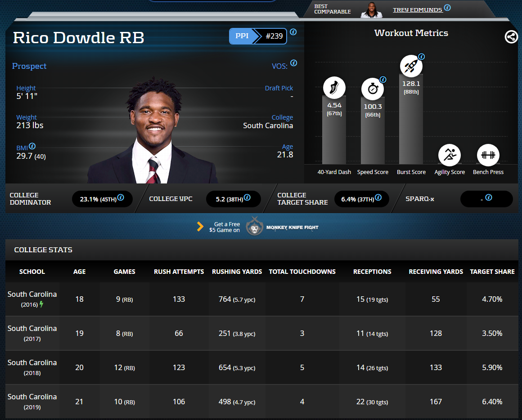Click the Speed Score stopwatch icon

(373, 89)
